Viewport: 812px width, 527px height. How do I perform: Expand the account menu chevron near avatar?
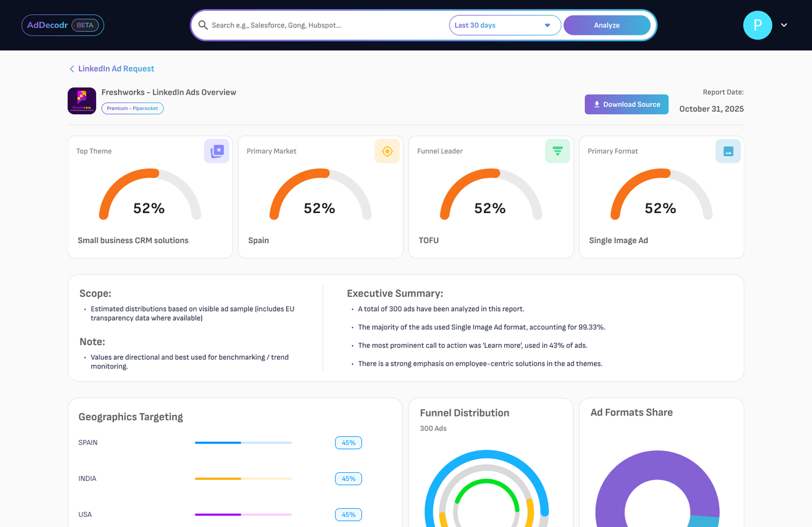click(784, 25)
